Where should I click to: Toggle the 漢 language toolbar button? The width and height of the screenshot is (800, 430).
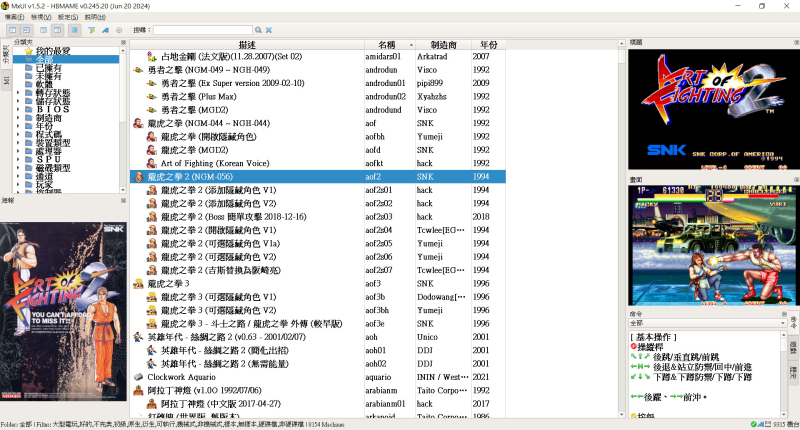click(74, 30)
